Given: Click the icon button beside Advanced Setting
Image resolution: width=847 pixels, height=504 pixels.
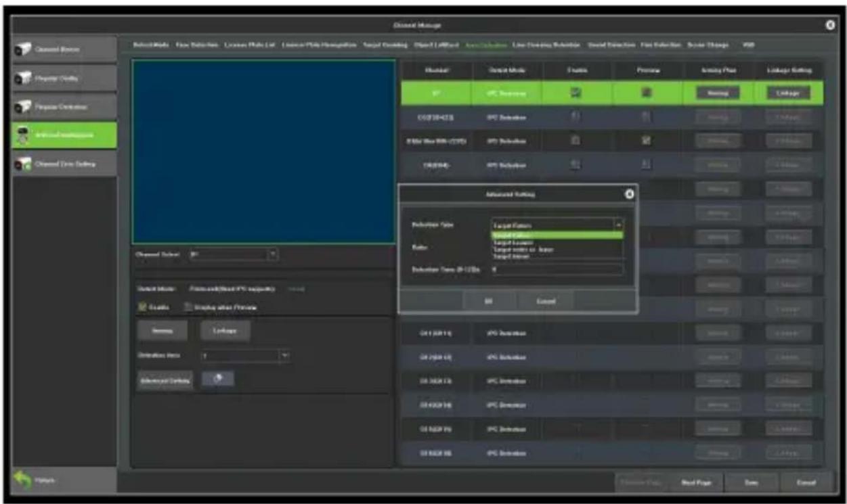Looking at the screenshot, I should pyautogui.click(x=217, y=380).
